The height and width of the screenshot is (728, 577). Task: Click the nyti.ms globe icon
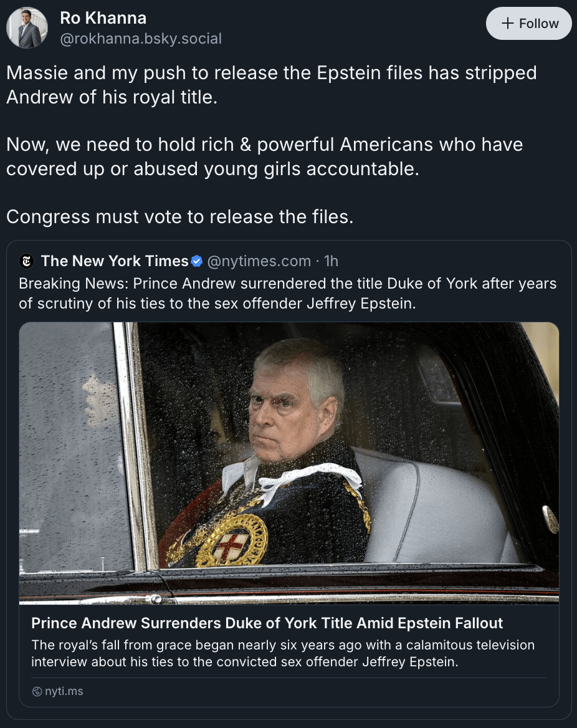(37, 691)
